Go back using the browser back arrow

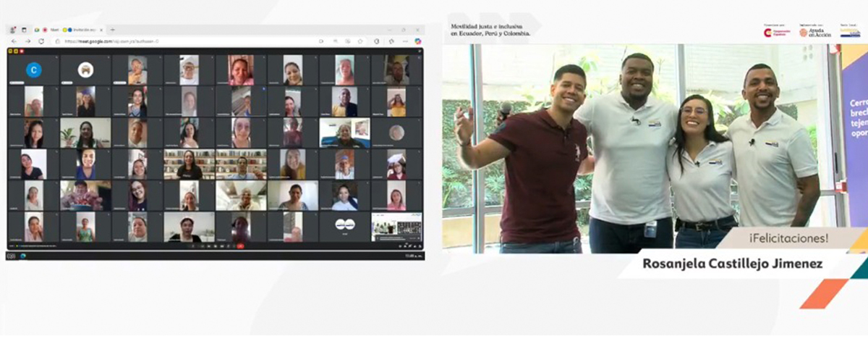pyautogui.click(x=14, y=41)
